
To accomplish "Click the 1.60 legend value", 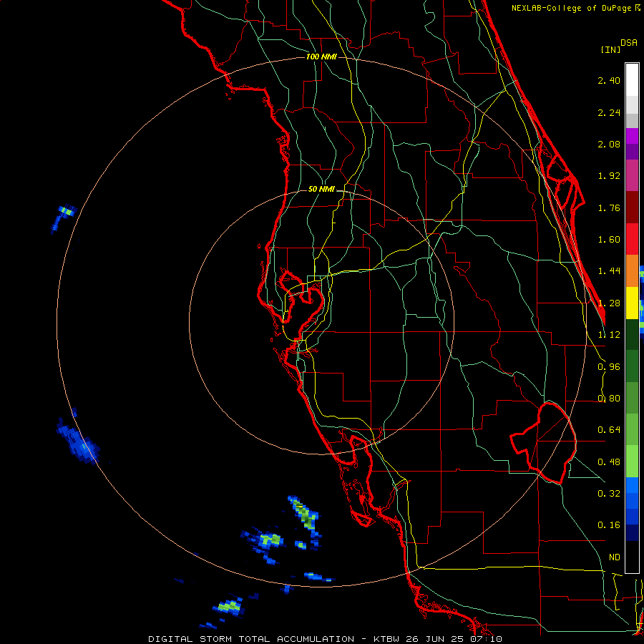I will point(609,240).
